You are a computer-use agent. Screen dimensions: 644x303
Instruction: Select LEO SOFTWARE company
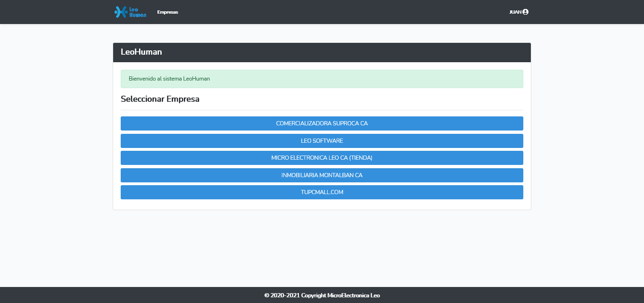(x=322, y=141)
